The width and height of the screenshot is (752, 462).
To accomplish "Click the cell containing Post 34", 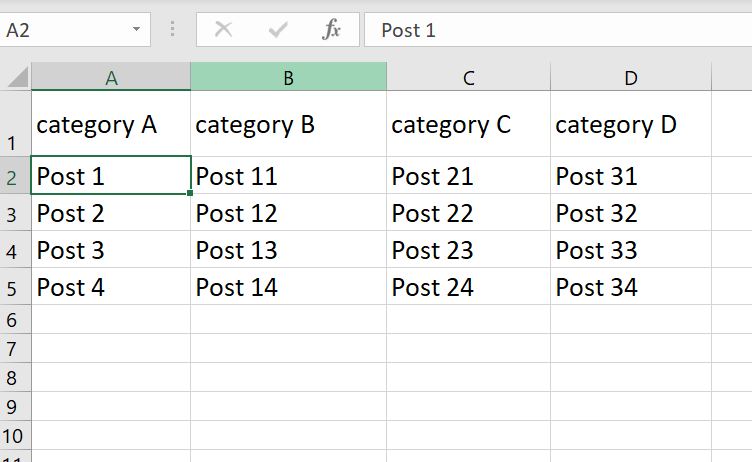I will (630, 288).
